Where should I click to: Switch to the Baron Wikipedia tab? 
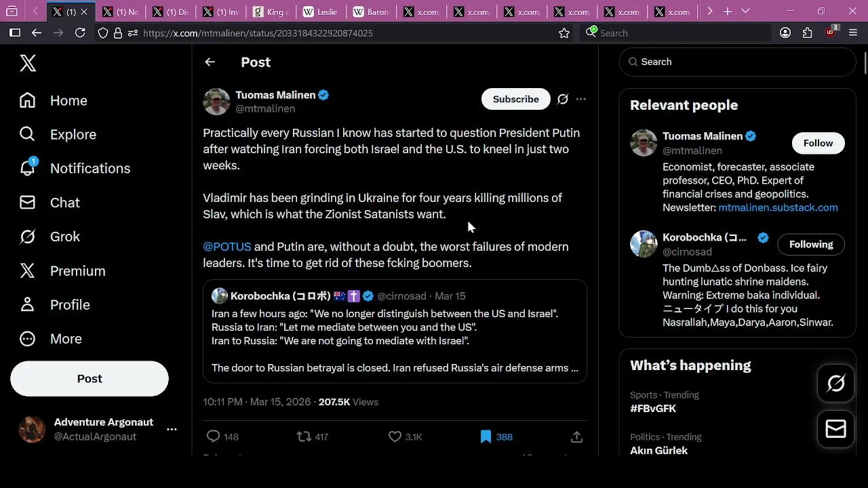click(372, 12)
